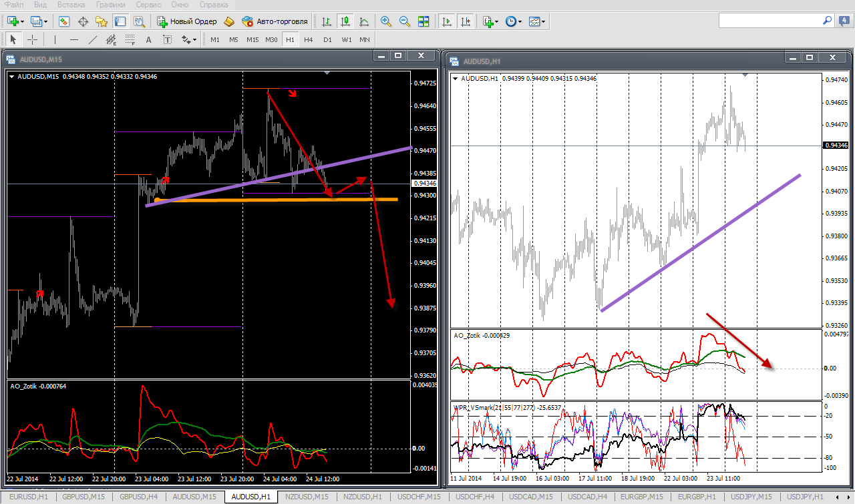Open the Indicators list dropdown
Screen dimensions: 855x504
coord(490,21)
